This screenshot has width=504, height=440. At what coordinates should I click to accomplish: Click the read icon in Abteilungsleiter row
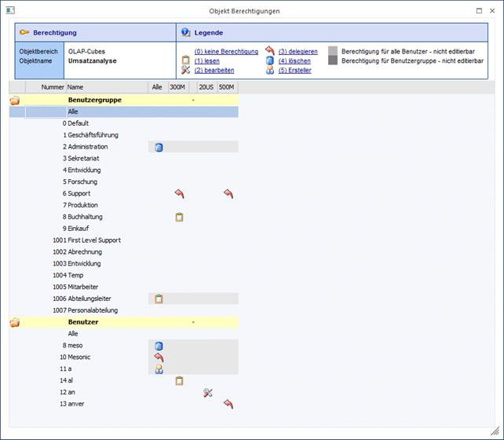pos(159,299)
